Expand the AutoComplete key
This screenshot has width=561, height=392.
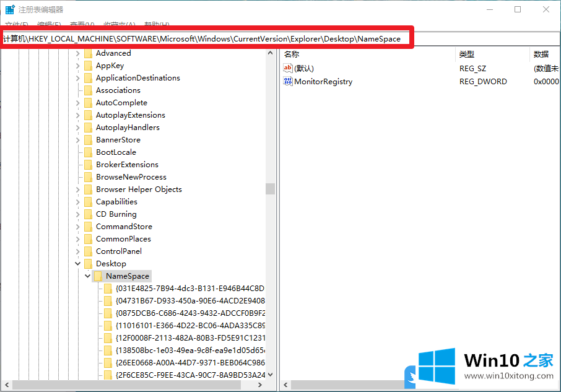pyautogui.click(x=77, y=103)
